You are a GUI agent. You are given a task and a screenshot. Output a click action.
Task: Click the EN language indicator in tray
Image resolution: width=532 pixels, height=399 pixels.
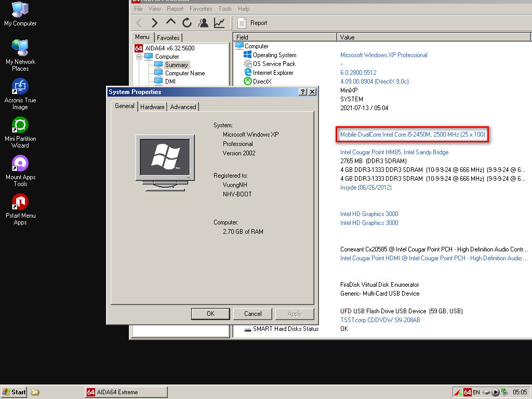(476, 392)
